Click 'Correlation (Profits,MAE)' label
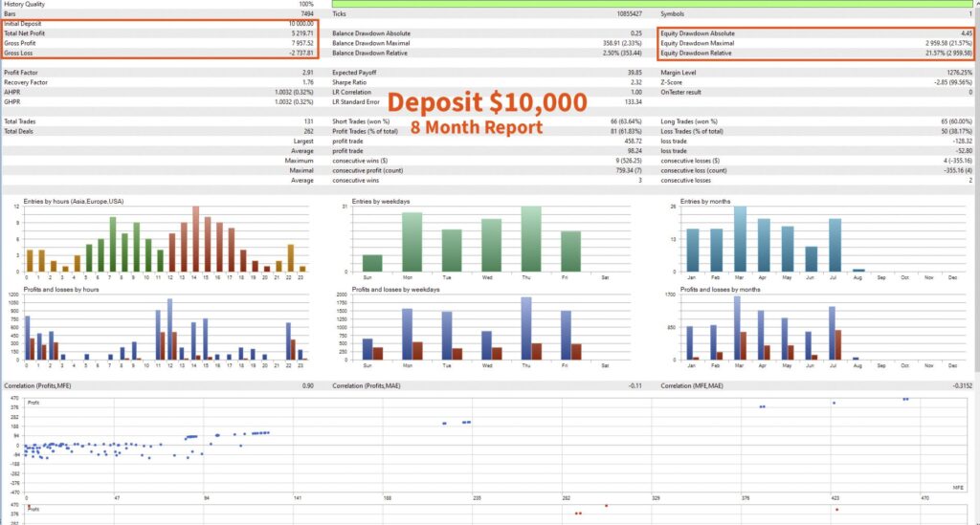 (x=367, y=385)
